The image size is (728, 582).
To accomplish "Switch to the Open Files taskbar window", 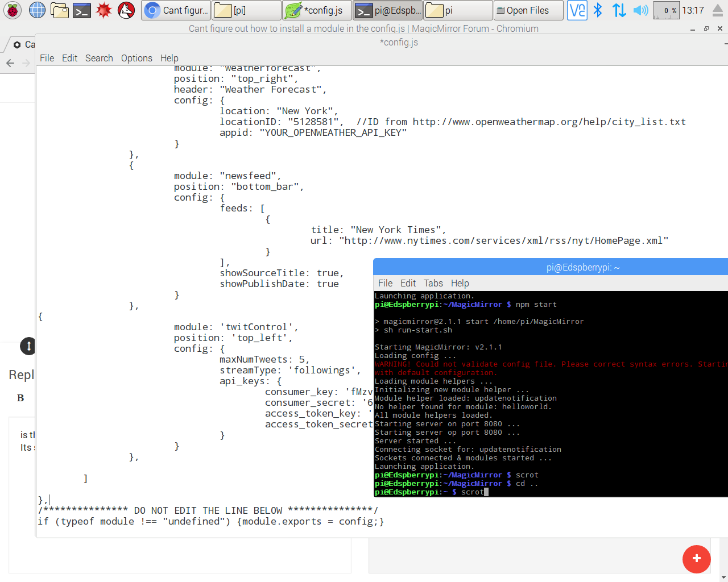I will [528, 10].
